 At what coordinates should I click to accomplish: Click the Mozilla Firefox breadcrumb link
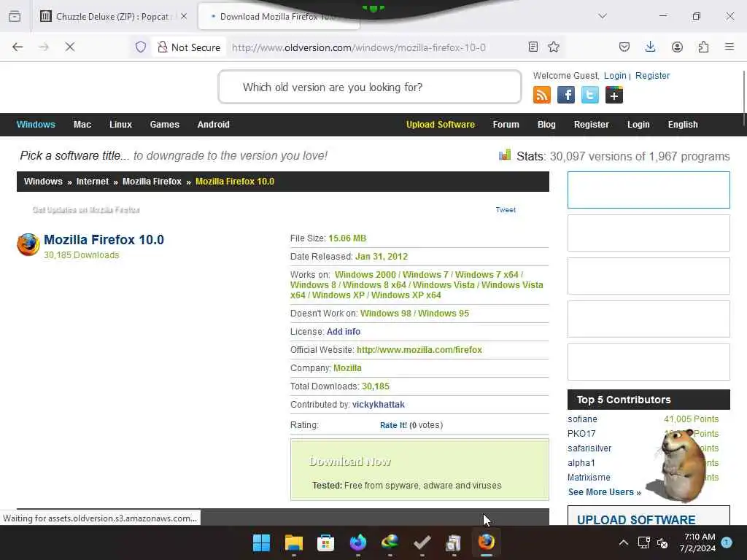(x=152, y=182)
